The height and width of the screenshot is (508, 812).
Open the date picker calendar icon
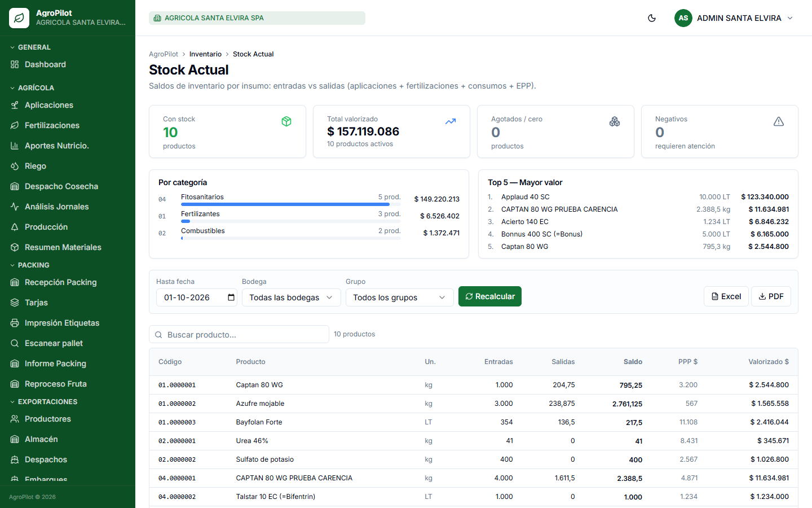(231, 297)
